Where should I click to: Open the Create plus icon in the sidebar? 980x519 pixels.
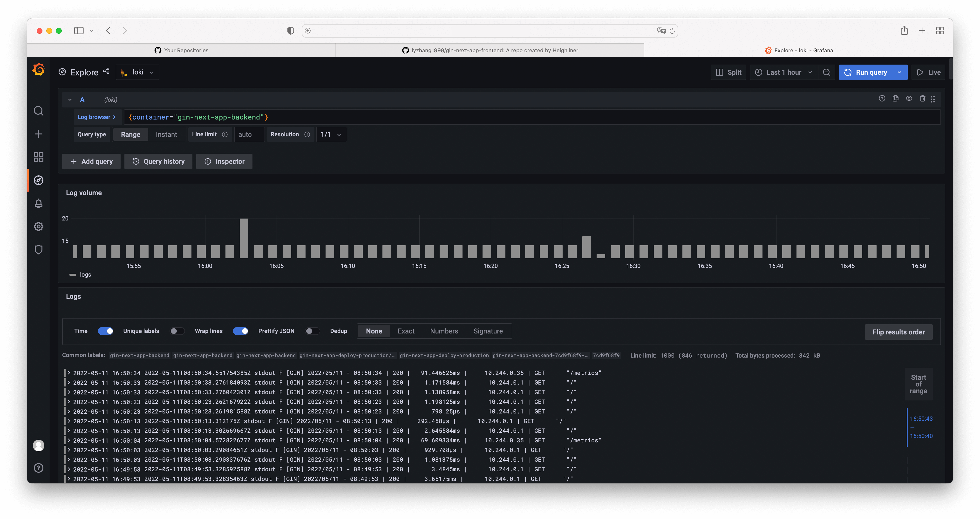[x=38, y=134]
